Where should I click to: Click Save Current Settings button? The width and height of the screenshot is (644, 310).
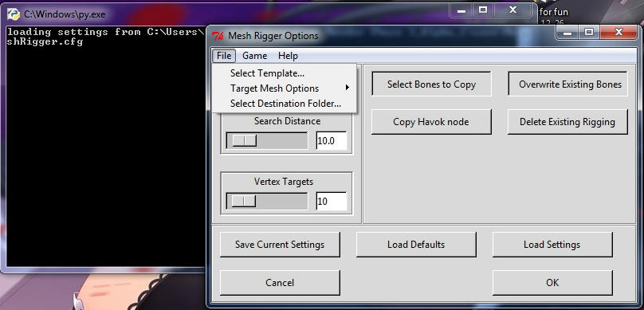(x=280, y=245)
